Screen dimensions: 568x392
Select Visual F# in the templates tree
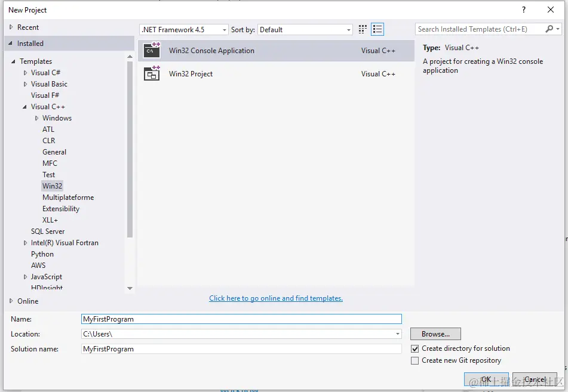[45, 95]
